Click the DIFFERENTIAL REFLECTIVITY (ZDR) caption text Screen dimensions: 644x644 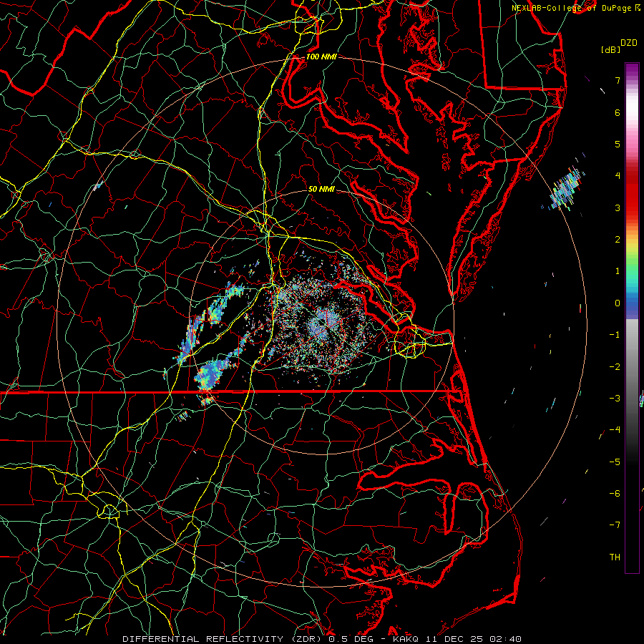pyautogui.click(x=223, y=639)
